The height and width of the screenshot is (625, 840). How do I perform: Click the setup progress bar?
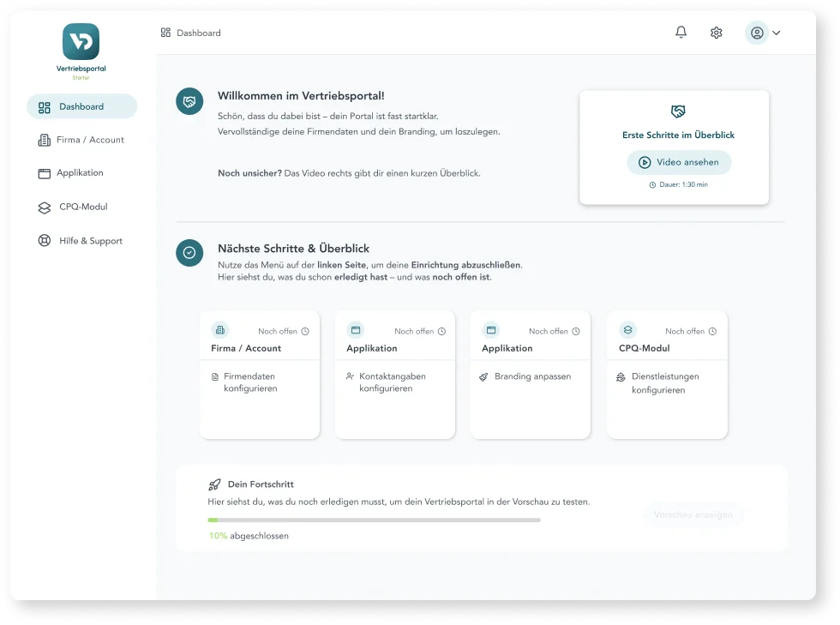374,520
